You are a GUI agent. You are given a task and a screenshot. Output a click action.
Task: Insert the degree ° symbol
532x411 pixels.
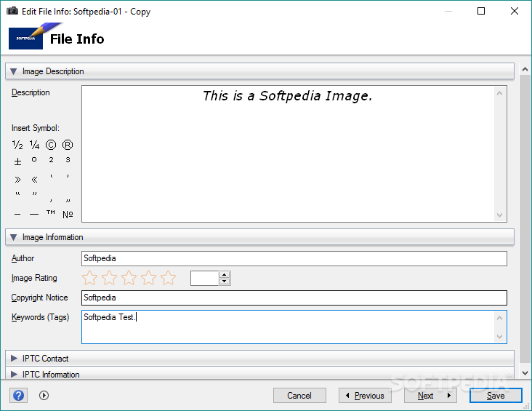[x=34, y=159]
